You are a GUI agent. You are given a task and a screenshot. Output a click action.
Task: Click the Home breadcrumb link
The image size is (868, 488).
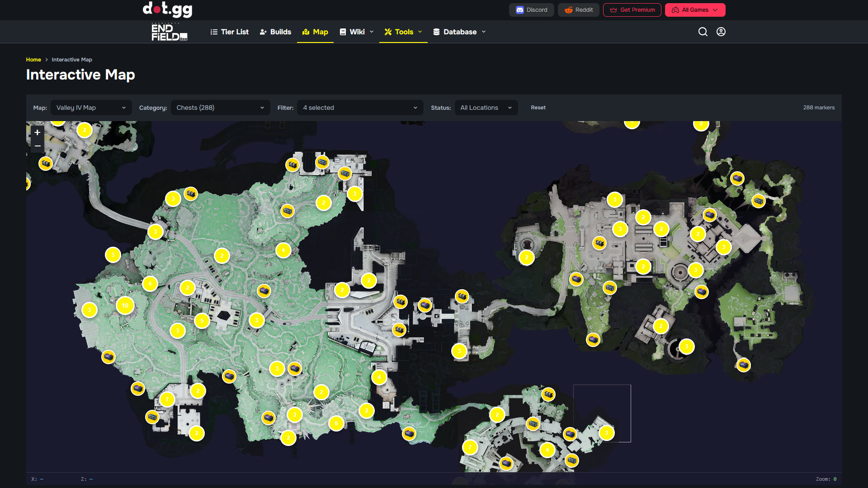click(33, 60)
